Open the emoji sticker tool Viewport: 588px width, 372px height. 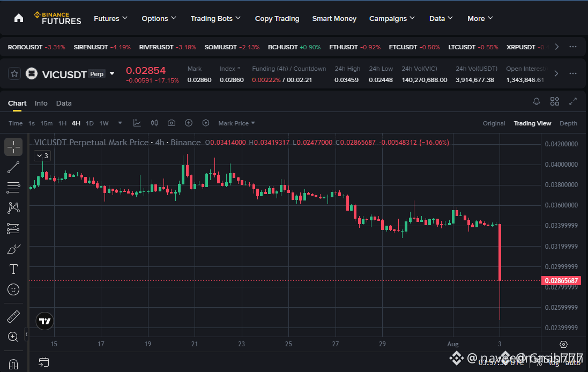pos(13,289)
